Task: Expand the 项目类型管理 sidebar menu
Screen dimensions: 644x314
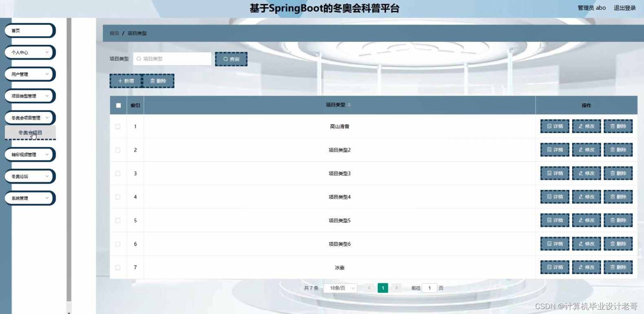Action: 30,96
